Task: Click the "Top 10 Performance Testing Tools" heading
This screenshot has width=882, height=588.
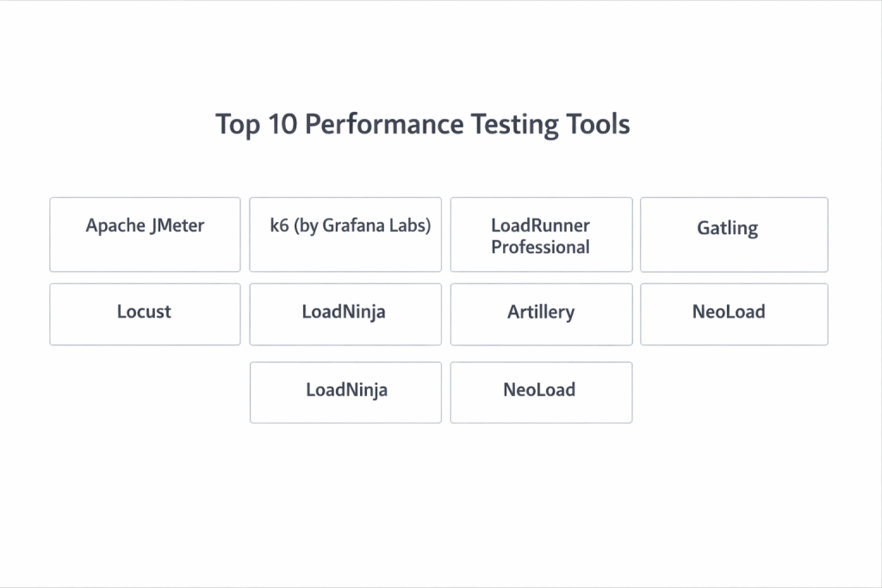Action: [422, 124]
